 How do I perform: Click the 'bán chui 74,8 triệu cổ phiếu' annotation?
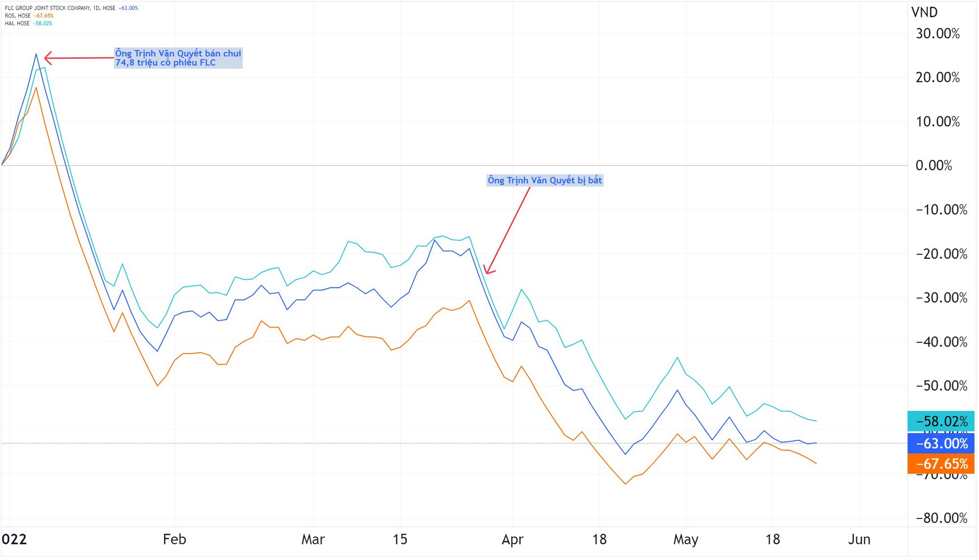[x=178, y=58]
